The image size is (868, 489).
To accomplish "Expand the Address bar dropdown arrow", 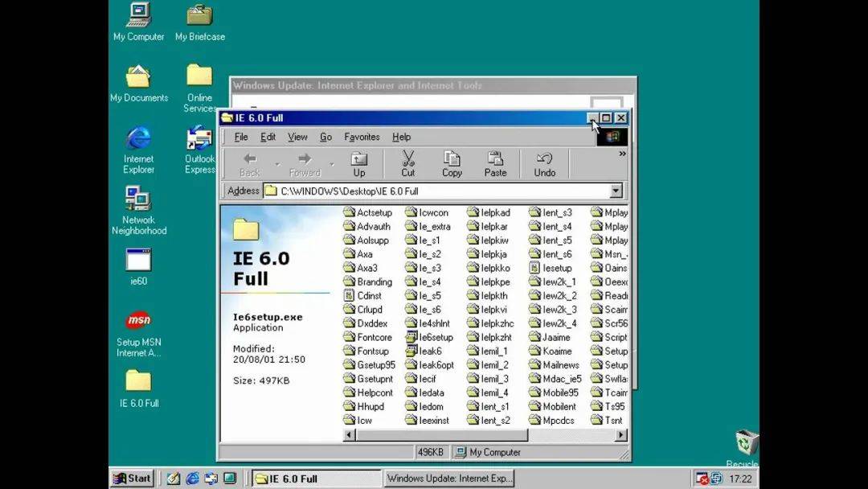I will 616,191.
